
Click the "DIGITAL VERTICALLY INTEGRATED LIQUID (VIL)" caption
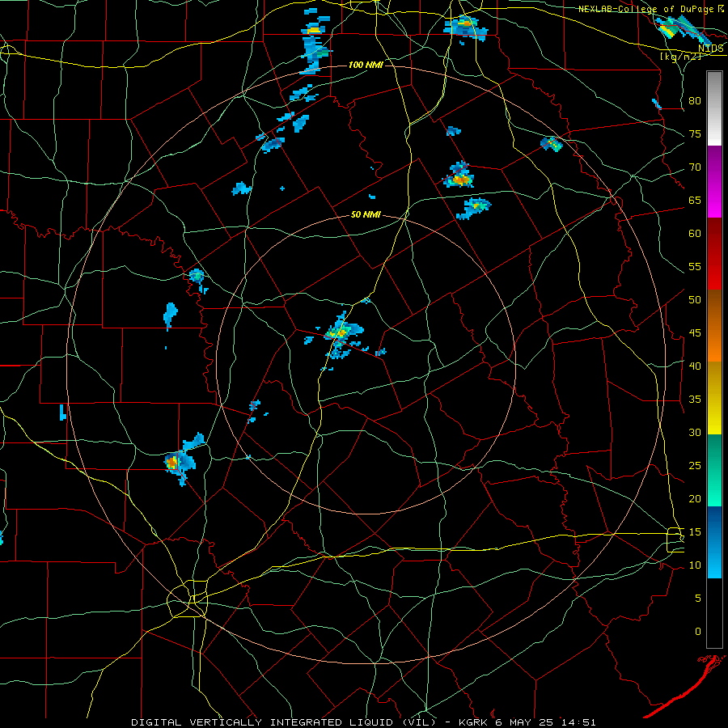click(x=284, y=722)
